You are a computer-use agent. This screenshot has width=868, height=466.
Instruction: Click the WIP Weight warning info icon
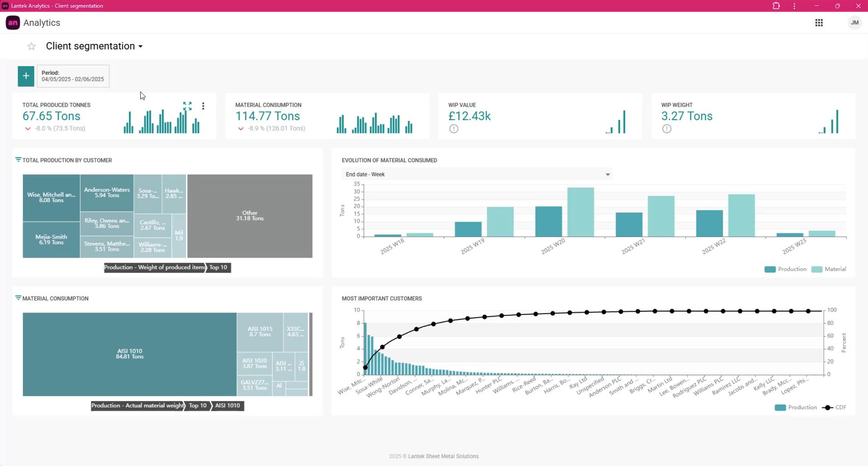666,129
